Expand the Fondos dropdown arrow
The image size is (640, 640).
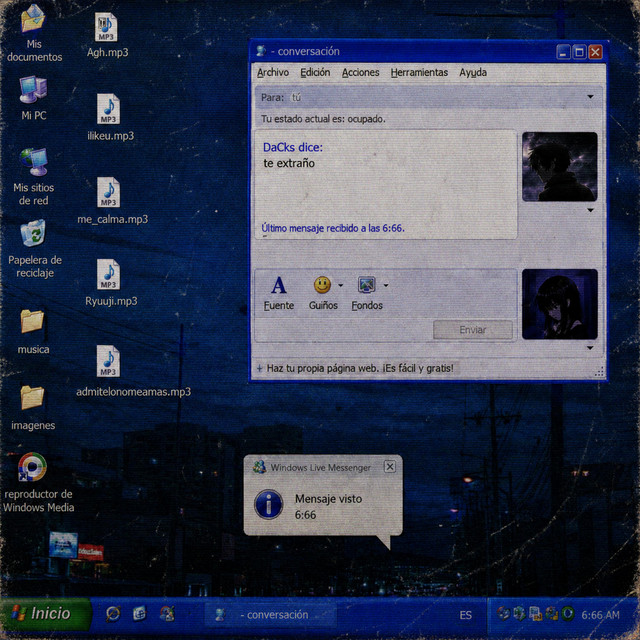click(x=386, y=285)
